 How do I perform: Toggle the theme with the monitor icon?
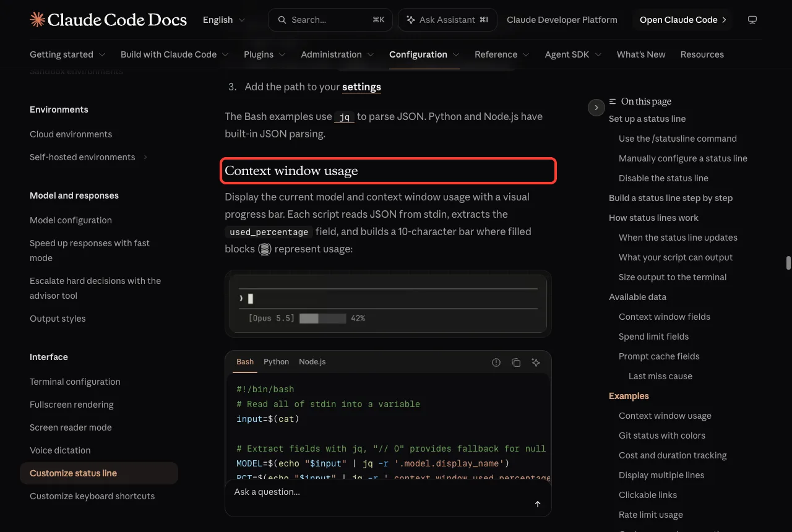coord(752,20)
